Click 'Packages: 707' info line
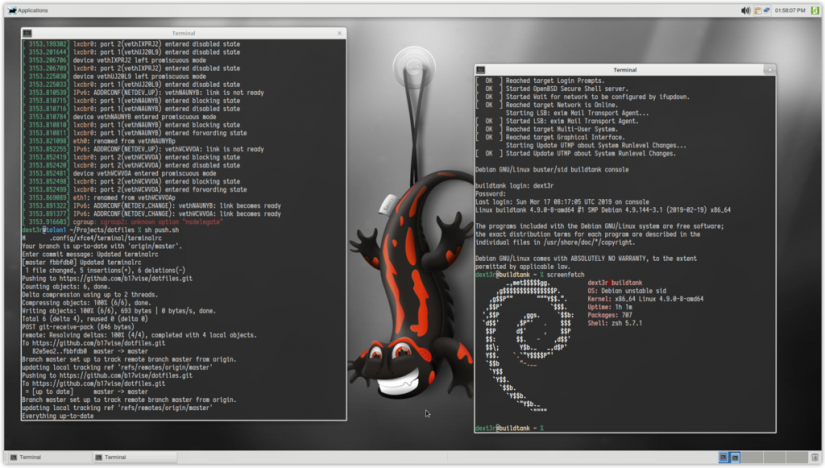Viewport: 825px width, 468px height. tap(610, 315)
